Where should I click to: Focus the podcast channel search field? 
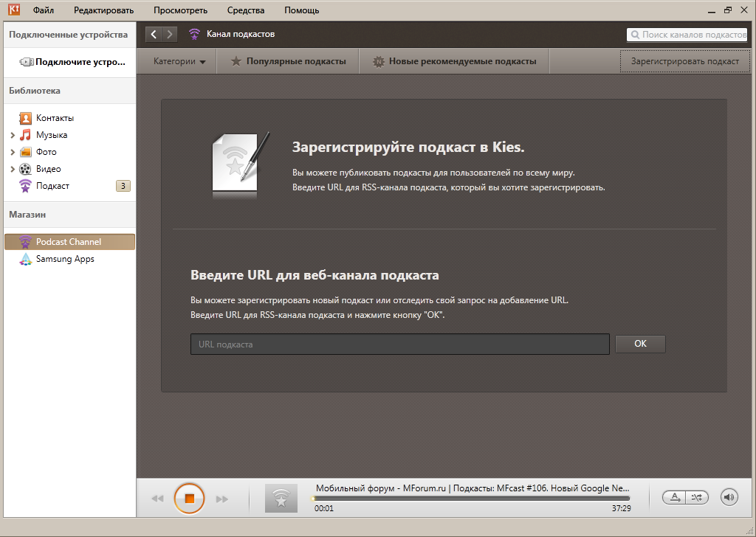(687, 35)
